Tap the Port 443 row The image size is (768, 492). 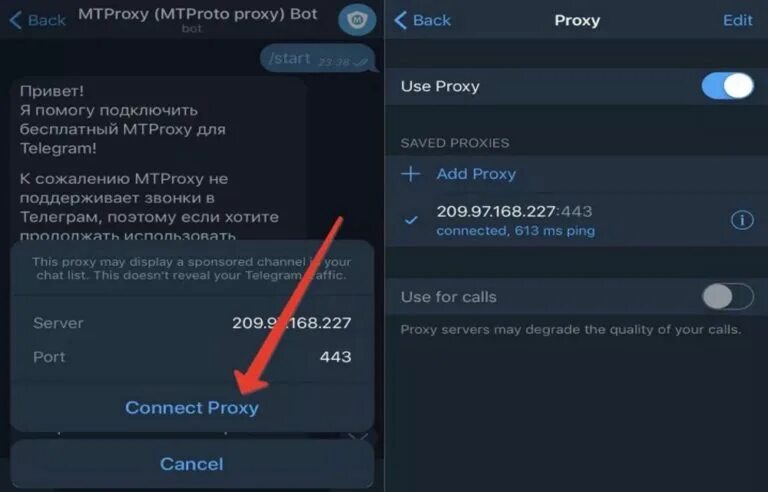(192, 357)
